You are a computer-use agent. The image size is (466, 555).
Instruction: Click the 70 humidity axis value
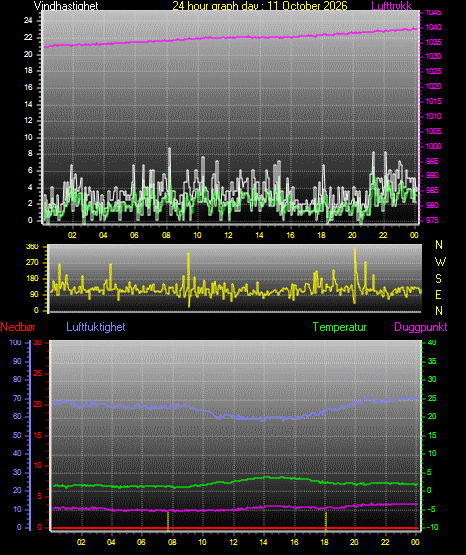(x=17, y=398)
